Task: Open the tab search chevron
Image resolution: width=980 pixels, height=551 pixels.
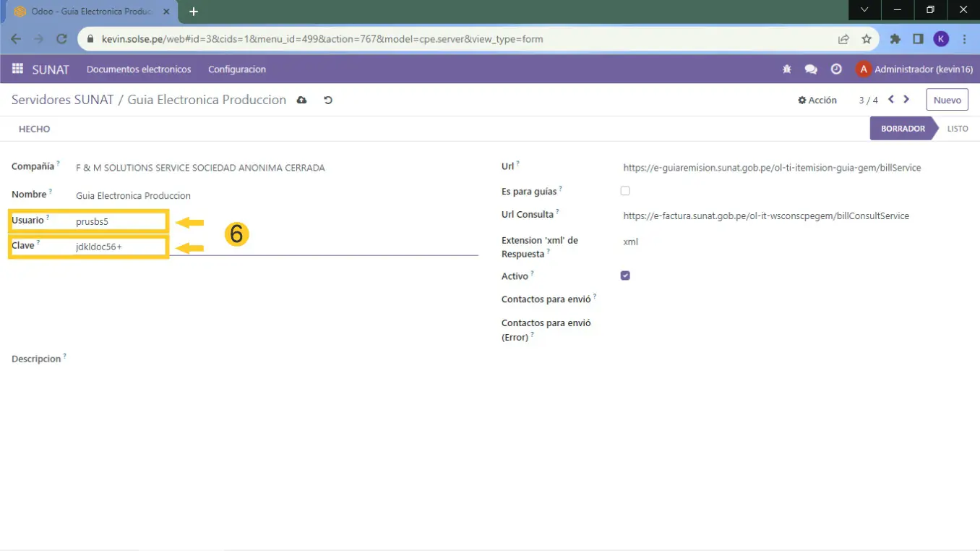Action: (864, 10)
